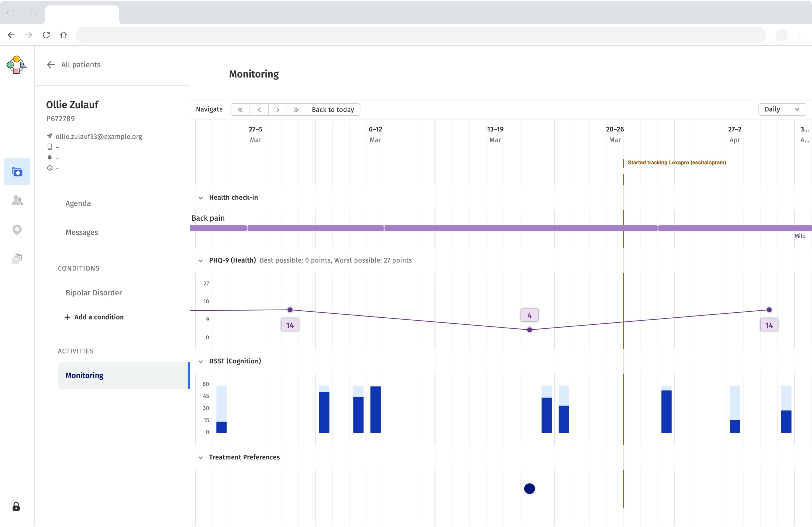Open the Messages menu item
Viewport: 812px width, 527px height.
coord(82,232)
